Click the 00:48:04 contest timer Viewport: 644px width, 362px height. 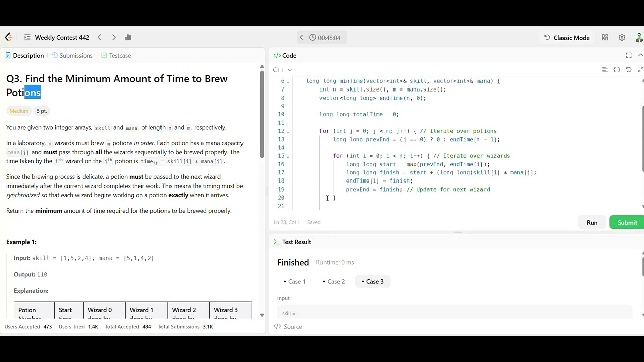click(x=325, y=38)
